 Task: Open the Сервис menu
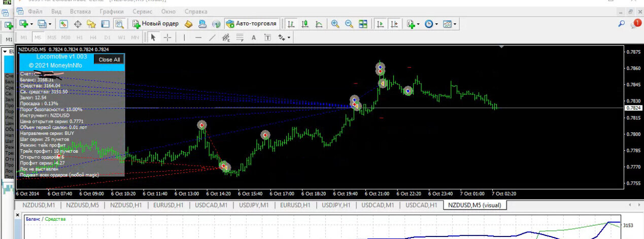pyautogui.click(x=143, y=11)
